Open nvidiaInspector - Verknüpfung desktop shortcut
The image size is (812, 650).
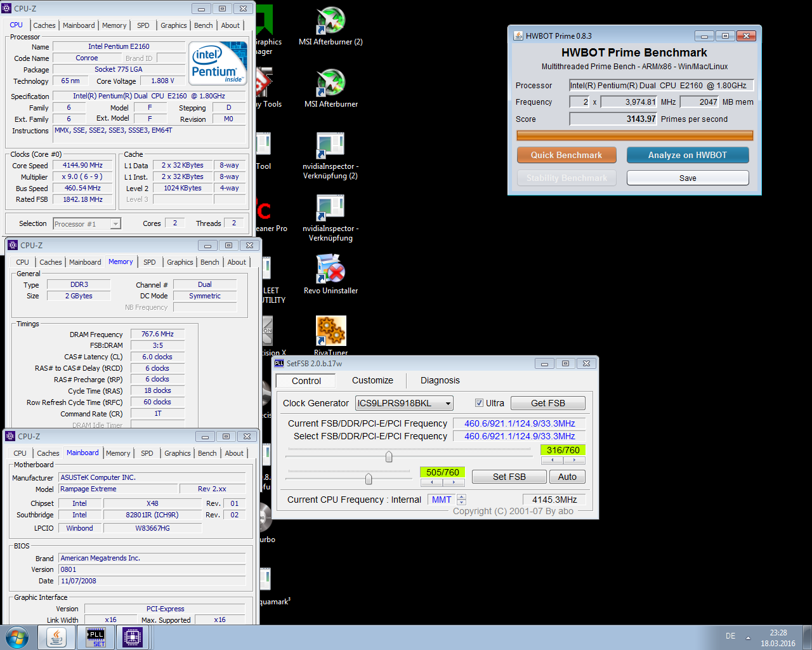[x=331, y=218]
